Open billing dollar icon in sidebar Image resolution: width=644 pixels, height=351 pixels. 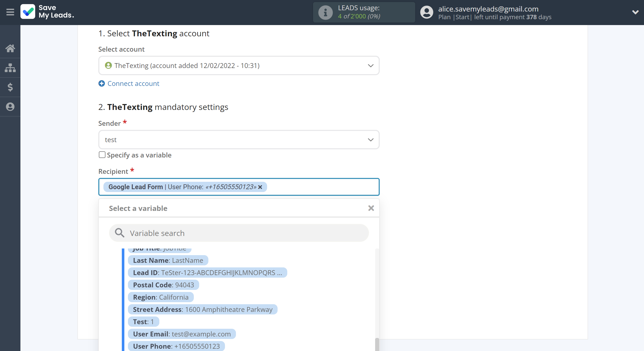[10, 87]
